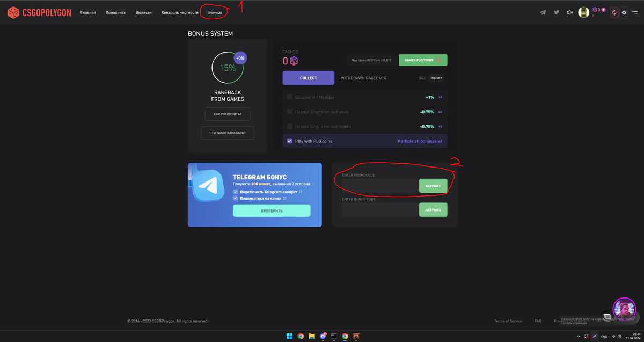Go to Главная page
Image resolution: width=644 pixels, height=342 pixels.
coord(88,12)
